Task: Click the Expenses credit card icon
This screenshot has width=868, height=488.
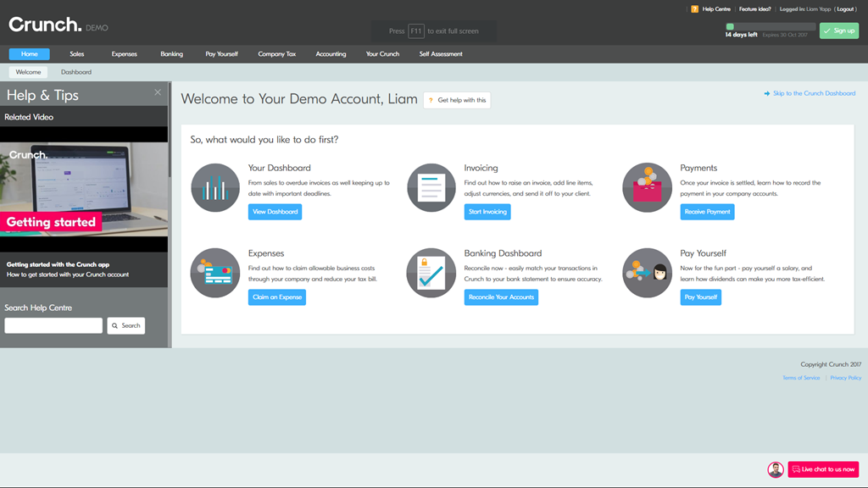Action: [215, 273]
